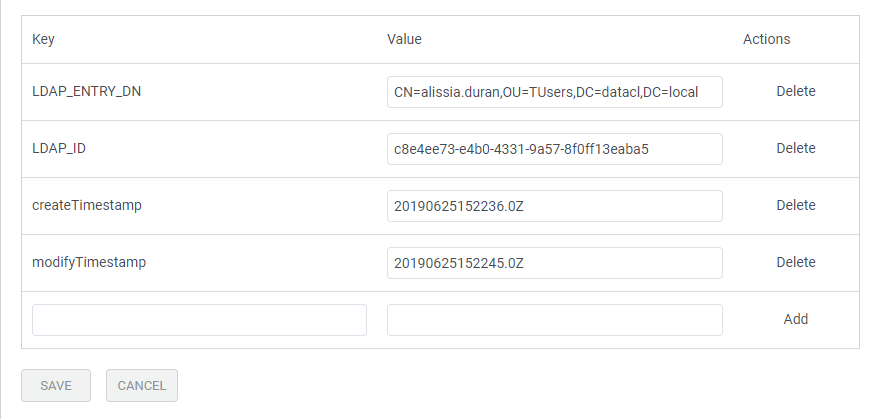Delete the createTimestamp attribute
Viewport: 880px width, 419px height.
pyautogui.click(x=796, y=205)
